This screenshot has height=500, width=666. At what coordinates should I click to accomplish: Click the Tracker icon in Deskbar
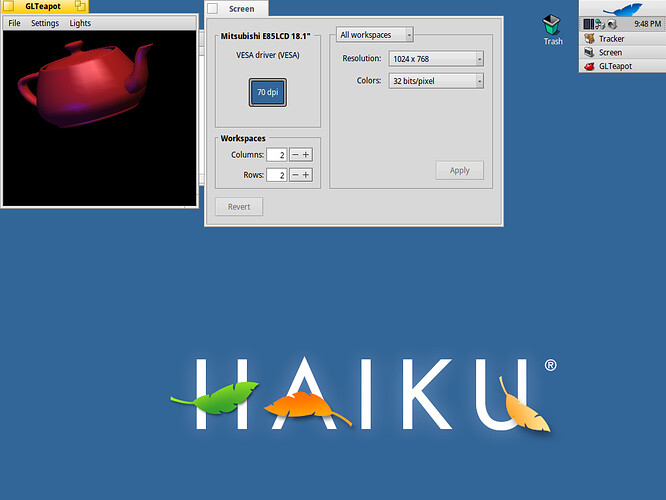(x=589, y=39)
